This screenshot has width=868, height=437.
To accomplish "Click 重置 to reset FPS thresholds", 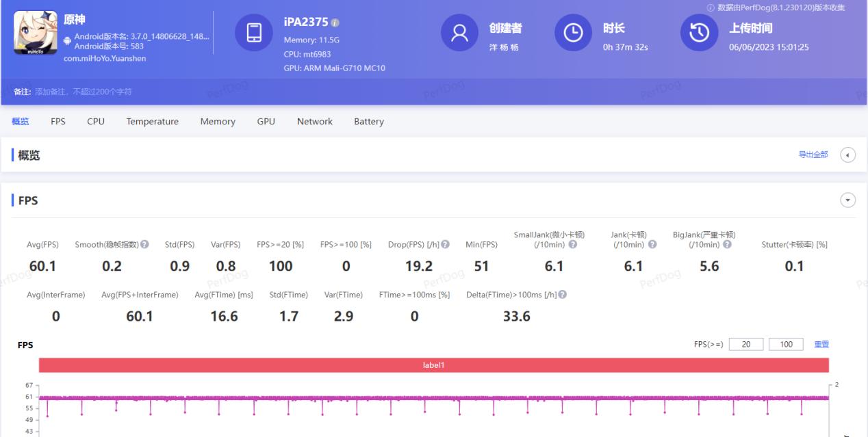I will coord(821,345).
